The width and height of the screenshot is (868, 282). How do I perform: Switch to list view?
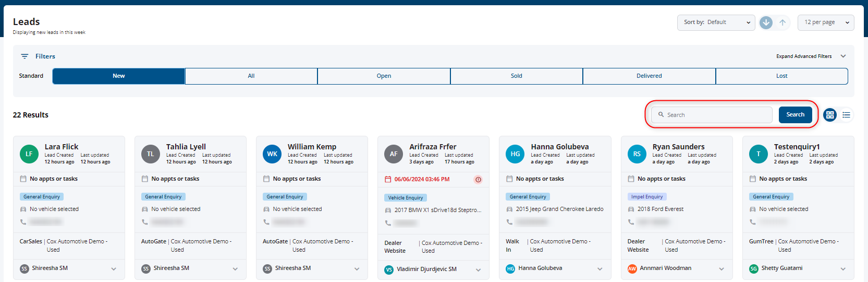tap(846, 115)
